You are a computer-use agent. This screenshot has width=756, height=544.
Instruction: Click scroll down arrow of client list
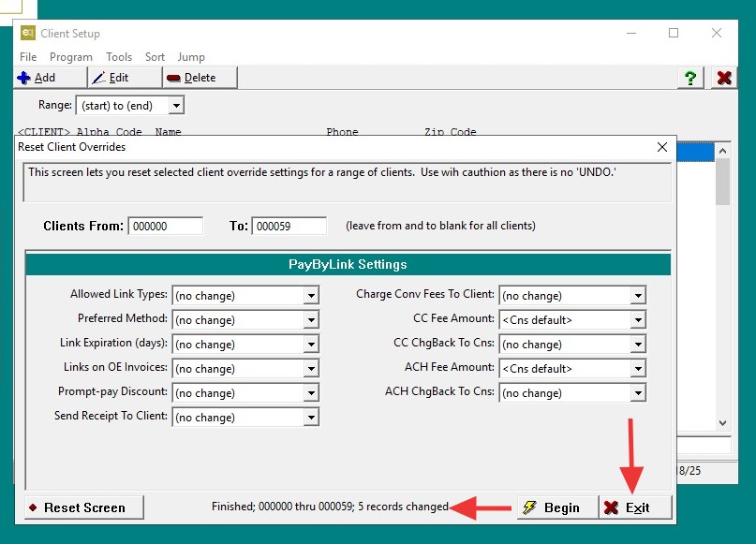(x=722, y=423)
